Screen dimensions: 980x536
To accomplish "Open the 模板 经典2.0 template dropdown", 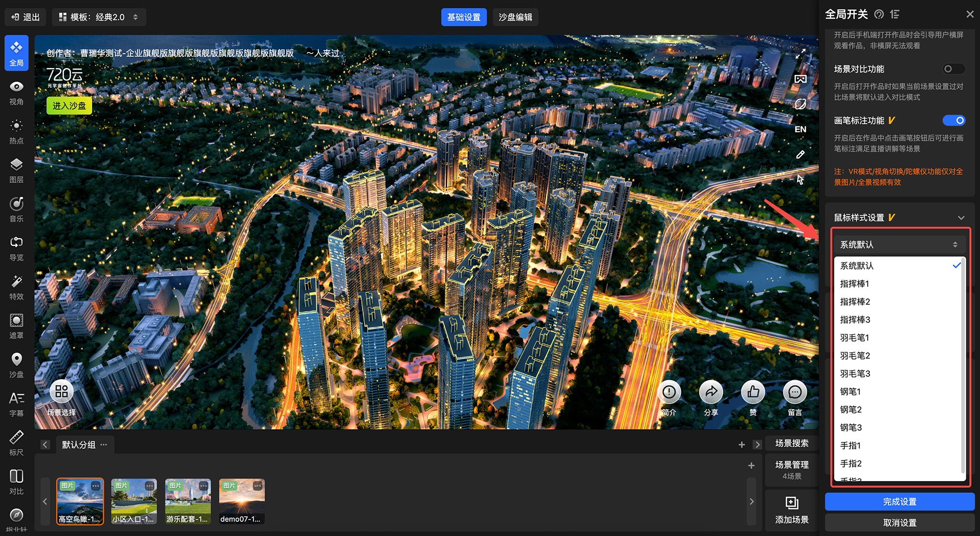I will click(x=98, y=17).
